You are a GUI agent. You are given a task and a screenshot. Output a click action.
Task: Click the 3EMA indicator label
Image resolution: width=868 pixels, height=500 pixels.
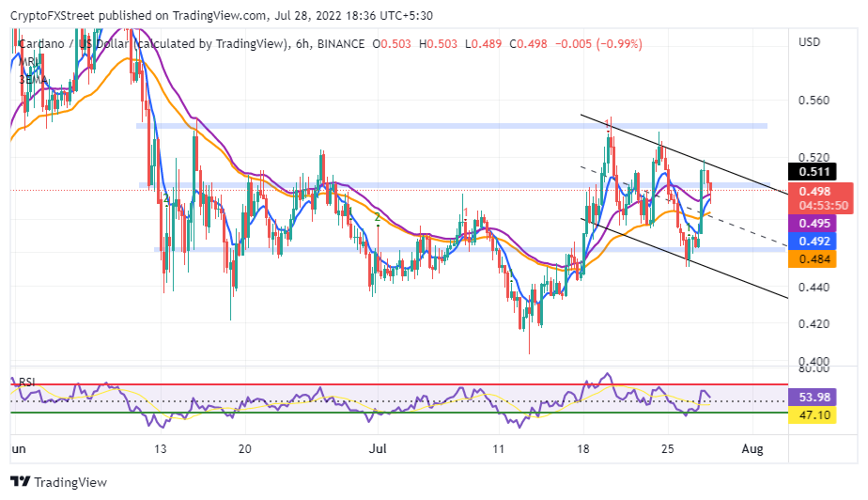[x=32, y=79]
